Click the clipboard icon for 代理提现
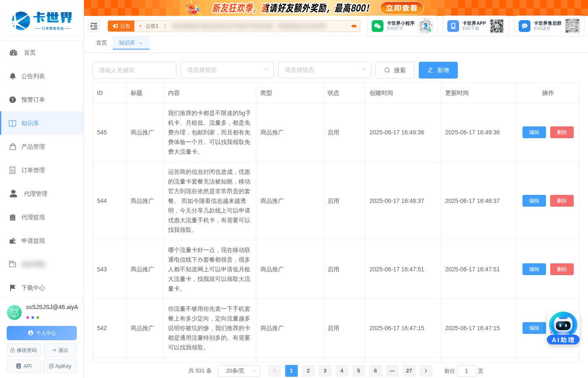Viewport: 588px width, 378px height. 13,217
